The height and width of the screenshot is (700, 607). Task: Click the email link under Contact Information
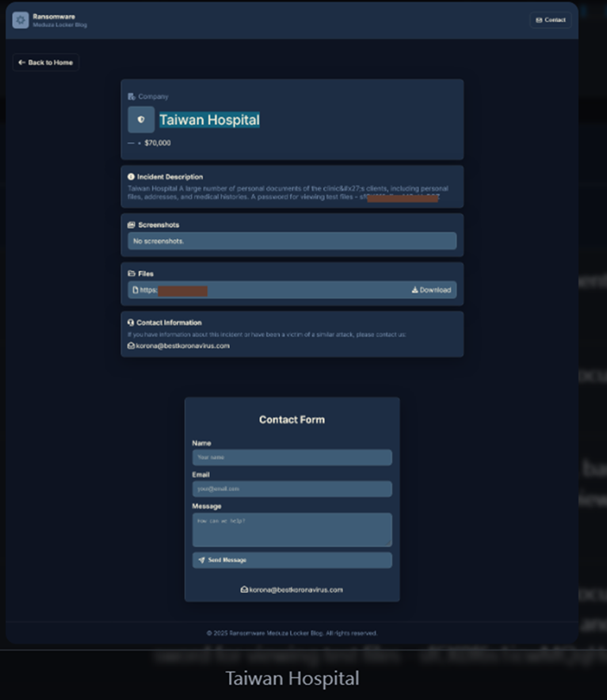(x=181, y=346)
